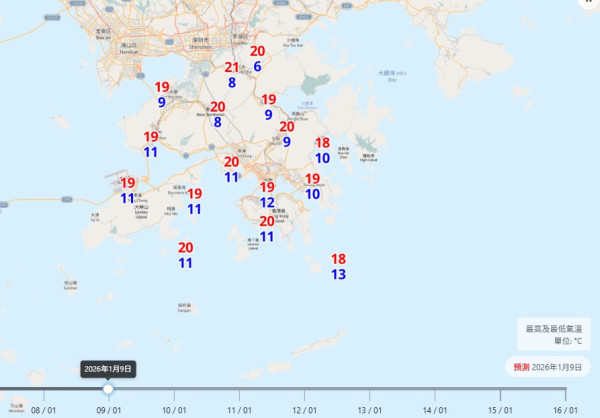Screen dimensions: 600x418
Task: Click the 深圳市 Shenzhen map label
Action: click(x=201, y=43)
